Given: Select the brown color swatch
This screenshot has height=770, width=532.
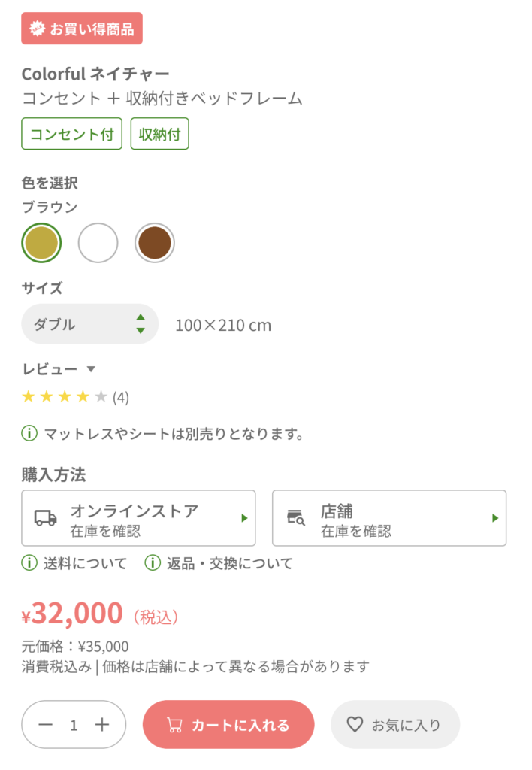Looking at the screenshot, I should tap(155, 243).
